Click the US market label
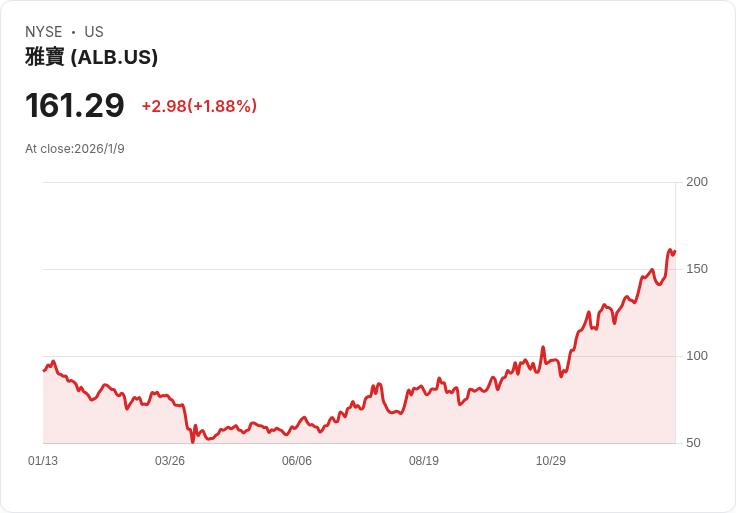 tap(94, 32)
